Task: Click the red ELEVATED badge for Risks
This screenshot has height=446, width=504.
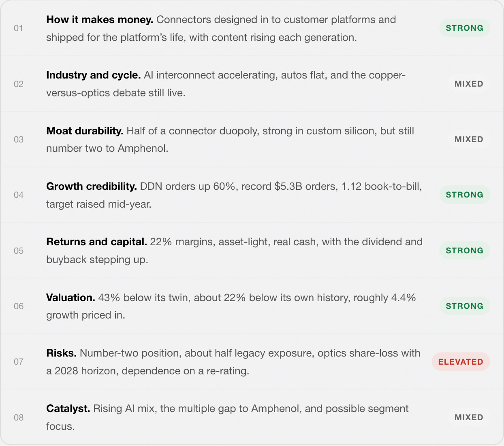Action: tap(461, 362)
